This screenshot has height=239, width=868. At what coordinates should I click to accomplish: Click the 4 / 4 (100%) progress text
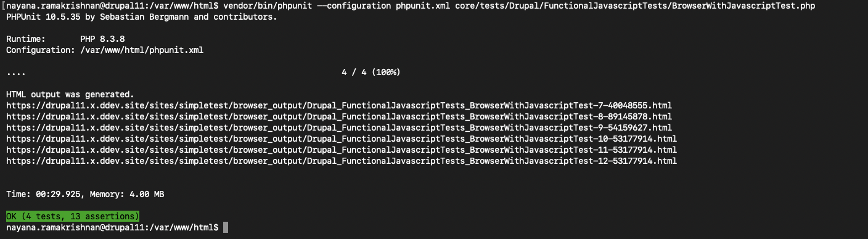[371, 72]
